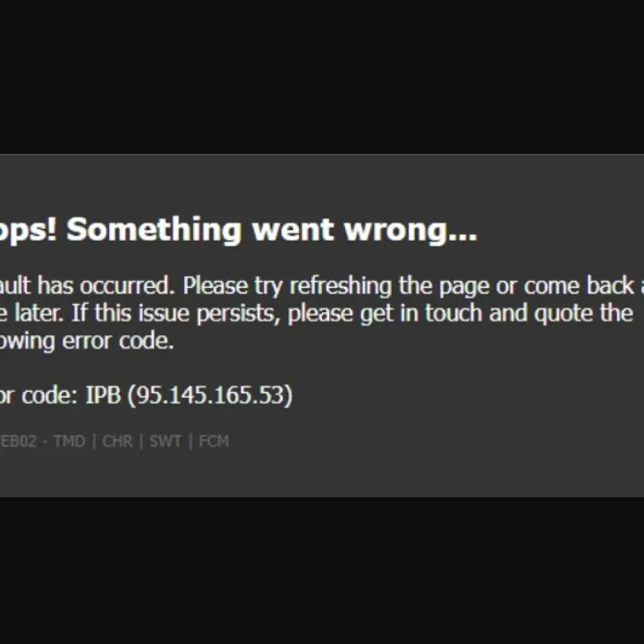The image size is (644, 644).
Task: Click the EB02 server code in footer
Action: (19, 442)
